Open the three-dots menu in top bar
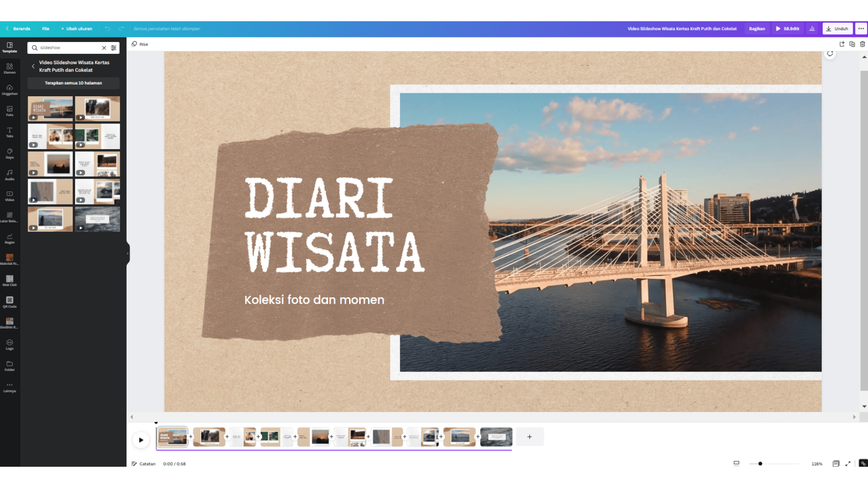The height and width of the screenshot is (488, 868). click(x=861, y=28)
